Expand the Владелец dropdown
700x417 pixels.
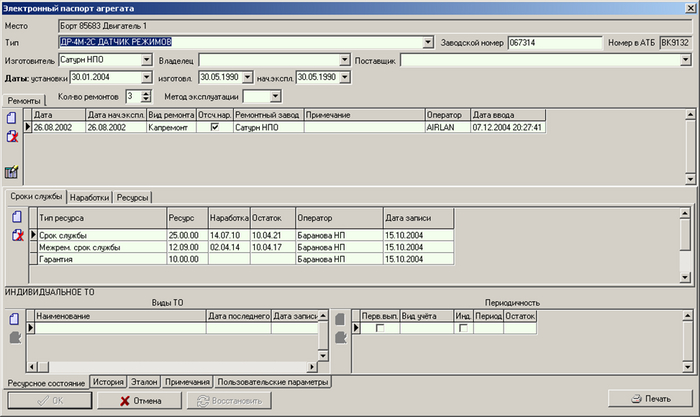tap(344, 59)
